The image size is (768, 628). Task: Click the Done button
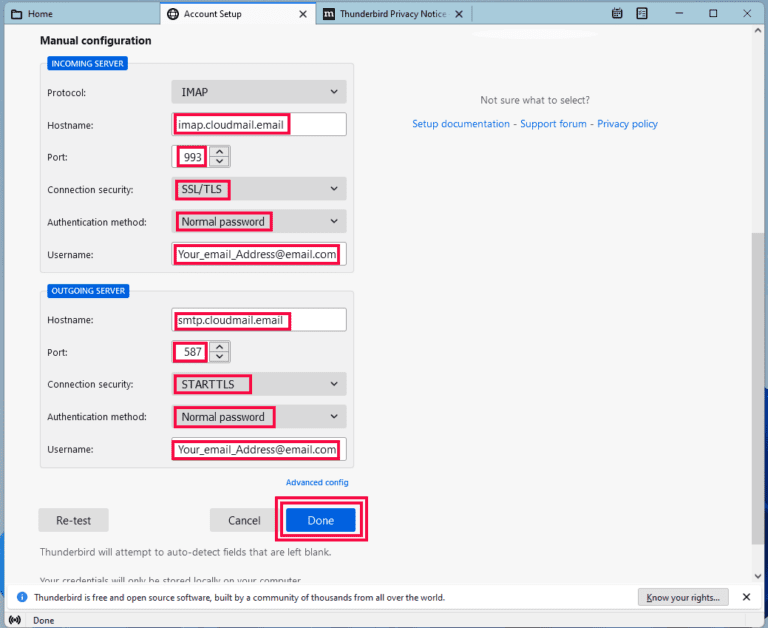coord(321,520)
